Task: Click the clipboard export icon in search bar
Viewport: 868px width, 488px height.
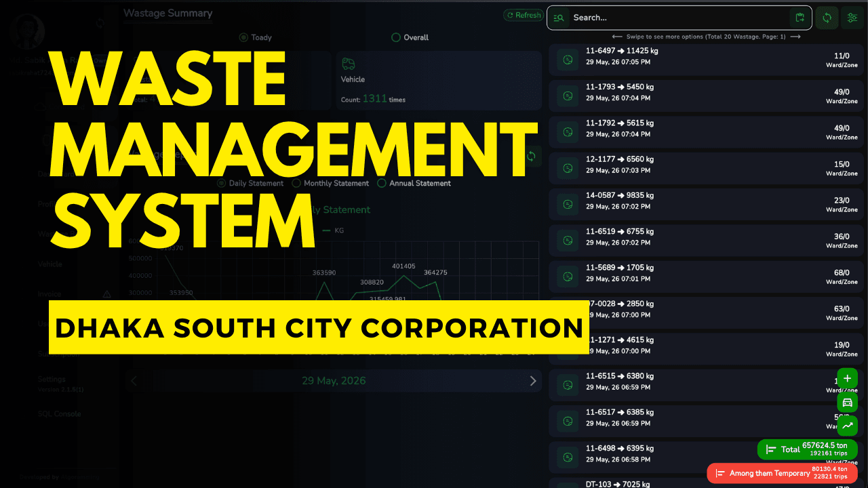Action: (800, 18)
